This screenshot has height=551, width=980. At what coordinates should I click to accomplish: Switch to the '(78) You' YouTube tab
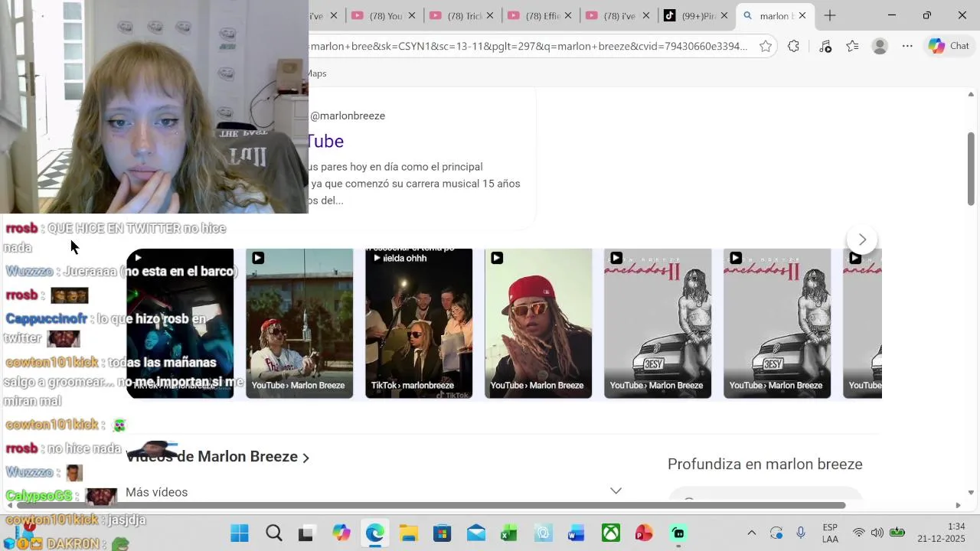click(377, 15)
